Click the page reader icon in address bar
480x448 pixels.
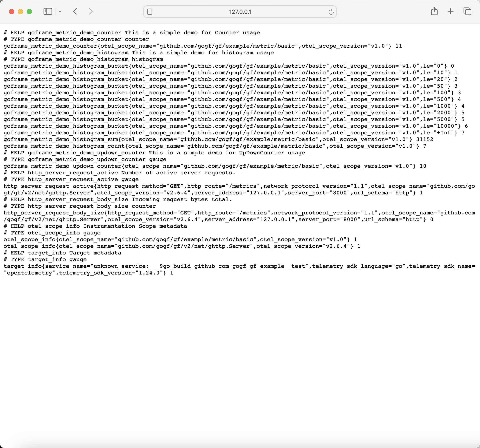tap(150, 12)
